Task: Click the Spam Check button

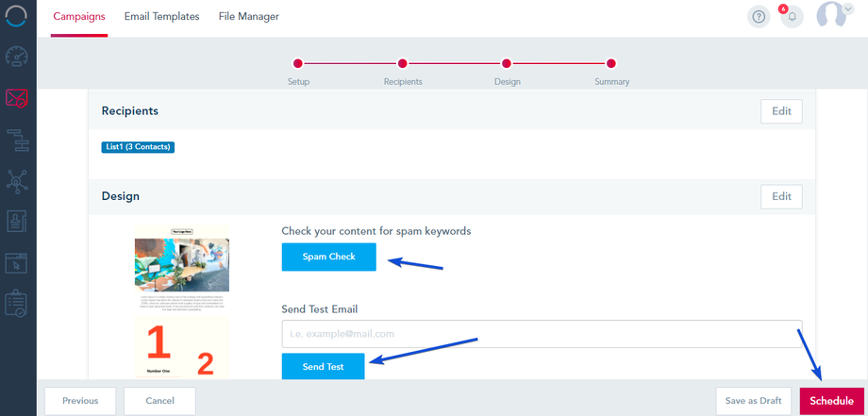Action: pos(328,257)
